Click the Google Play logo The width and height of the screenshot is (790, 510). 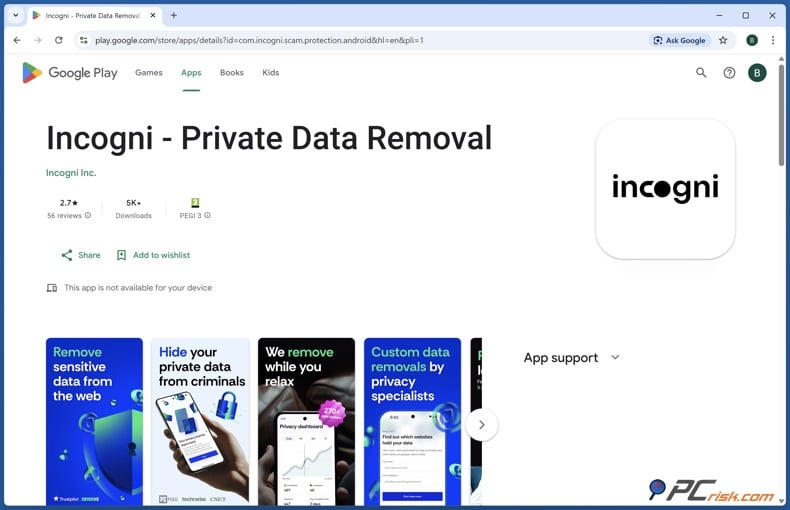pos(70,73)
